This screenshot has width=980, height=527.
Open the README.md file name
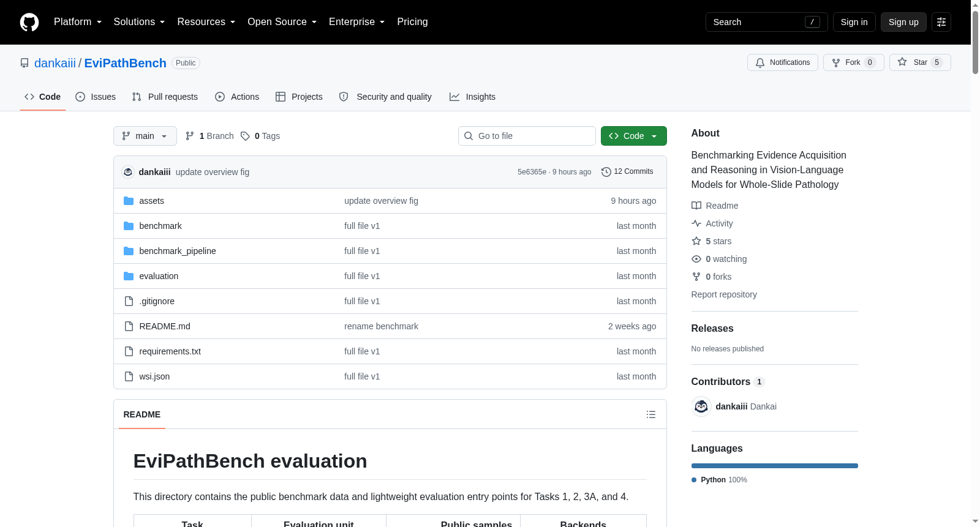pyautogui.click(x=165, y=326)
